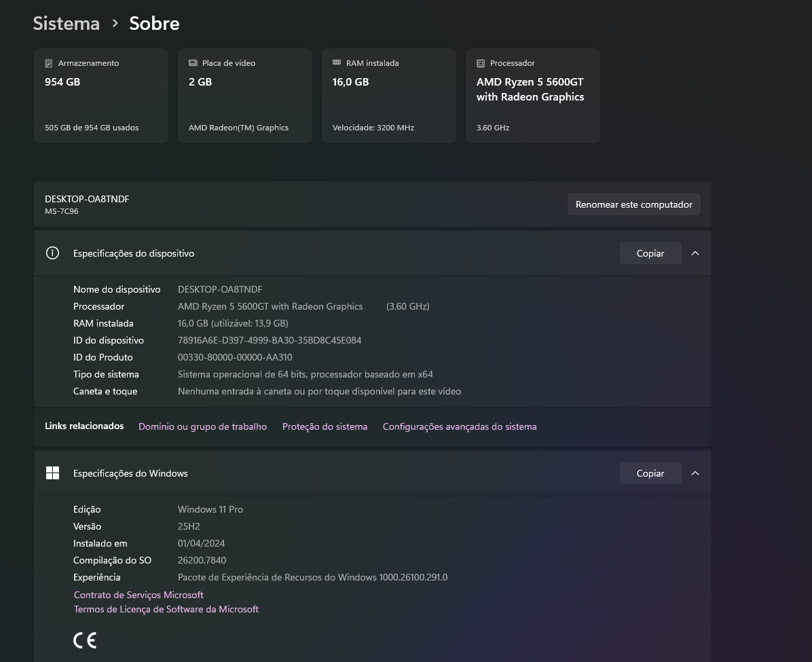Select the Placa de vídeo 2 GB card
Screen dimensions: 812x662
(245, 96)
